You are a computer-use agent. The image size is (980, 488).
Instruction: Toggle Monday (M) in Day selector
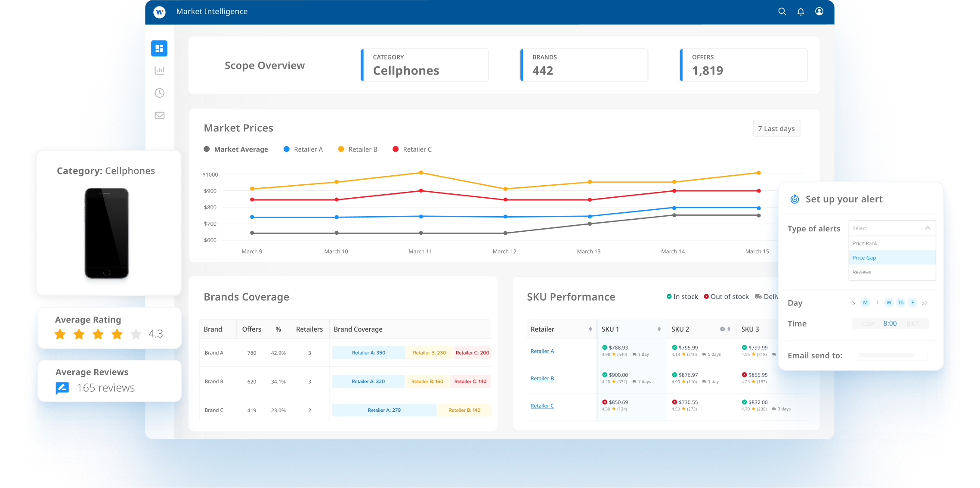click(866, 303)
